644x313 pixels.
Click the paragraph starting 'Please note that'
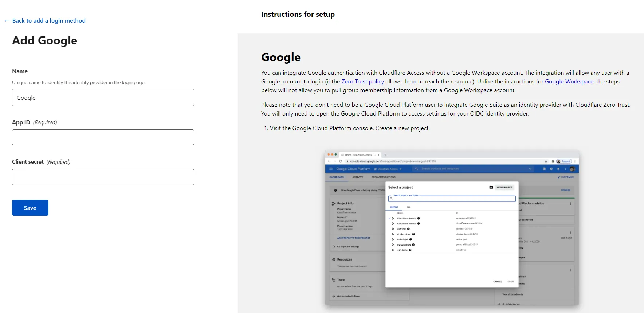point(446,109)
